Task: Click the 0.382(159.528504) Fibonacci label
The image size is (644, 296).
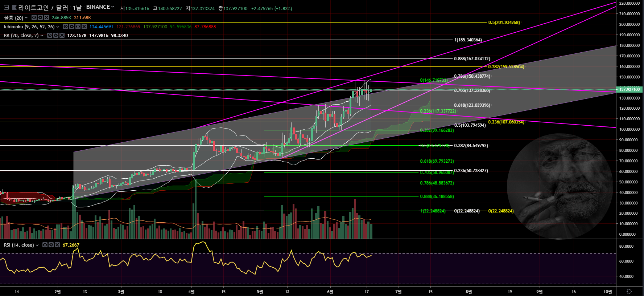Action: [x=506, y=67]
